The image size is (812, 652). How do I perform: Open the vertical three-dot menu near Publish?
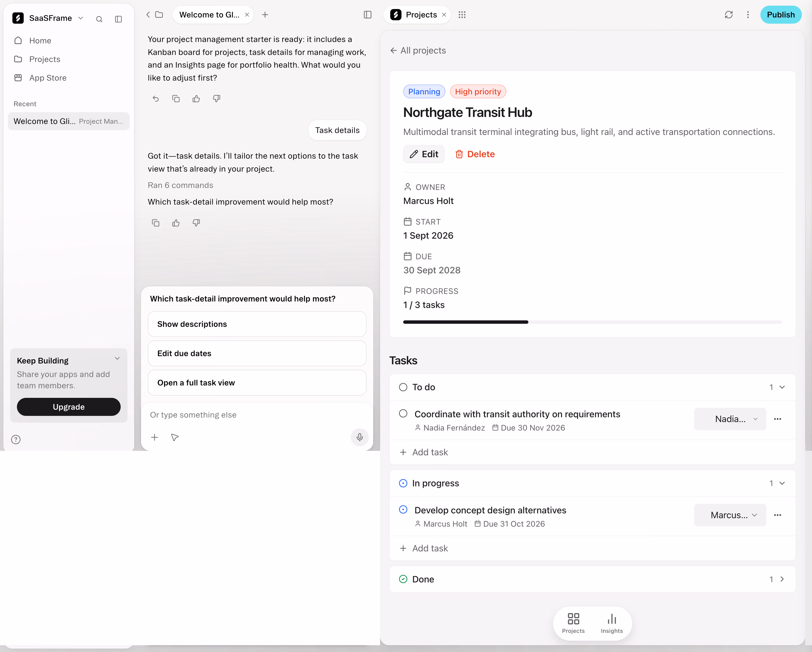pos(748,15)
